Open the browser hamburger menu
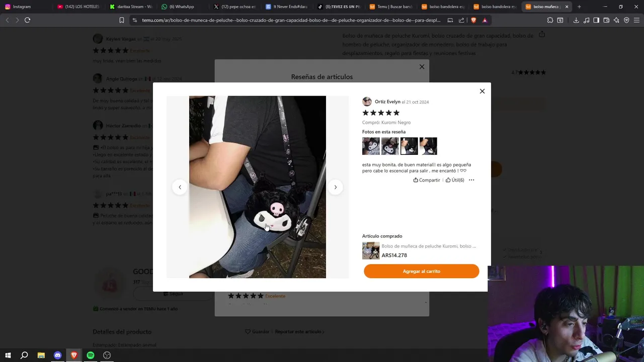This screenshot has height=362, width=644. point(637,20)
